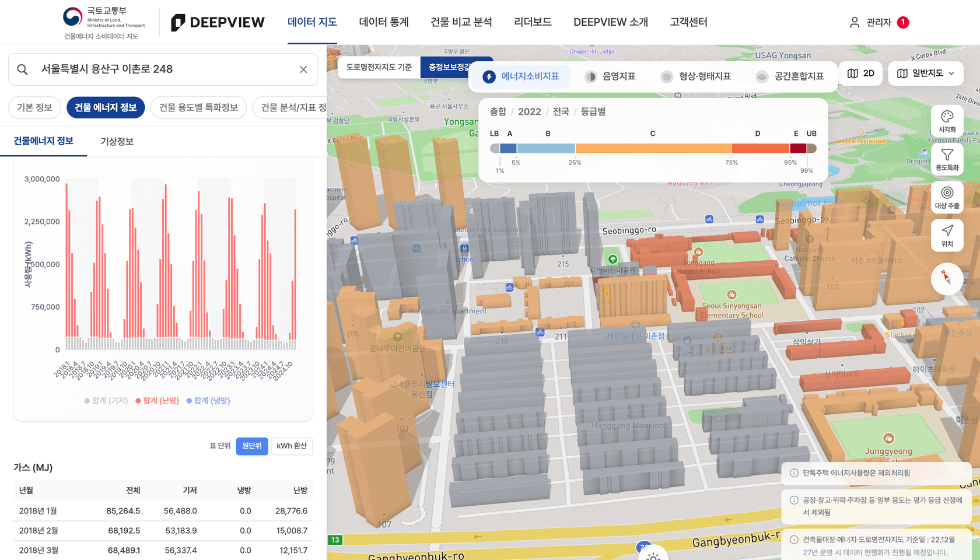Viewport: 980px width, 560px height.
Task: Open the 시각화 visualization tool
Action: (947, 121)
